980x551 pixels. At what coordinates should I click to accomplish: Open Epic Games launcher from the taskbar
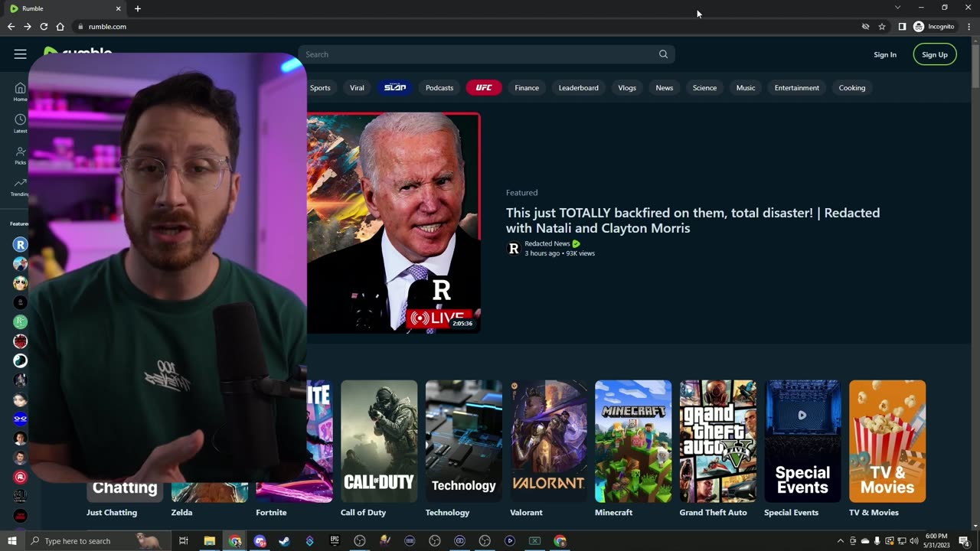pos(335,541)
